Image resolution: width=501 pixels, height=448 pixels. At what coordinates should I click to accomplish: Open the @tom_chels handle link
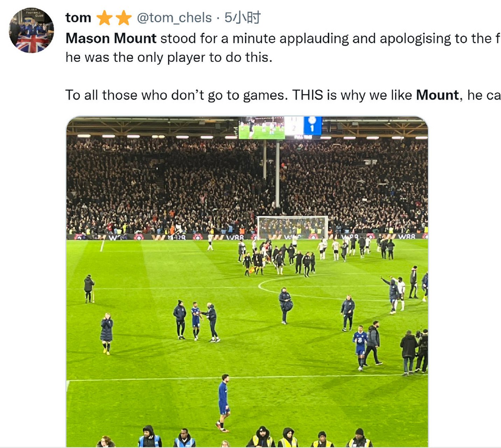[174, 17]
